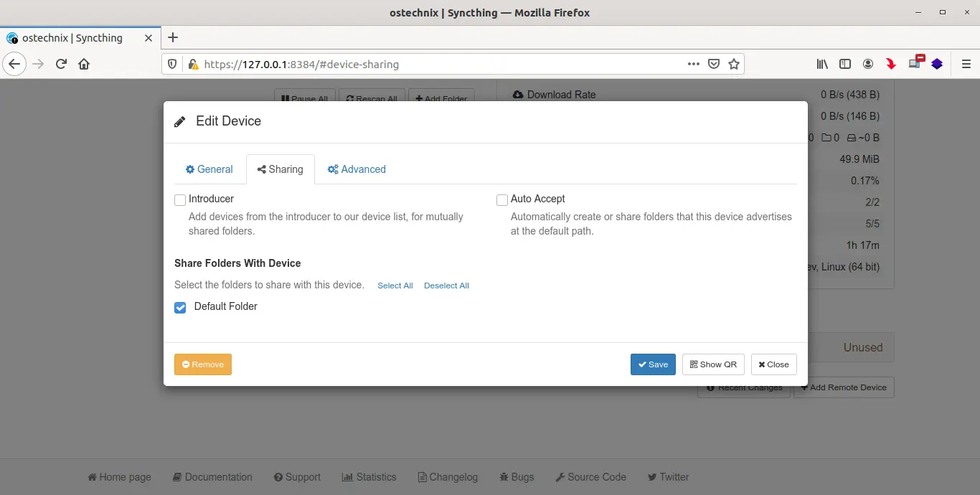
Task: Click the URL address bar field
Action: 430,64
